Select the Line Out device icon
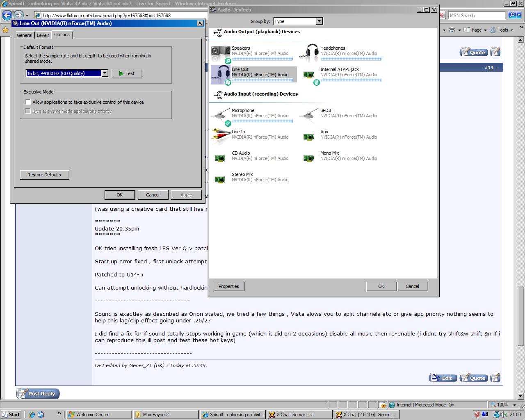 click(221, 75)
